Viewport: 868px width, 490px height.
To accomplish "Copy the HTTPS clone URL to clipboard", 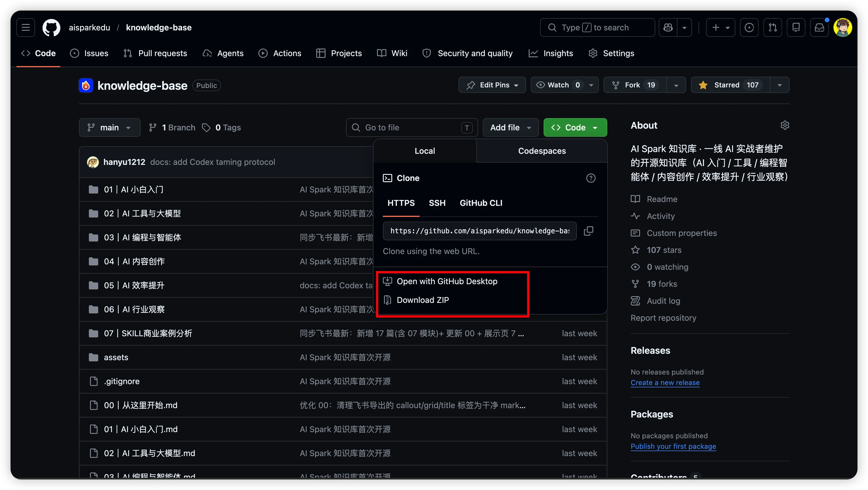I will (589, 231).
